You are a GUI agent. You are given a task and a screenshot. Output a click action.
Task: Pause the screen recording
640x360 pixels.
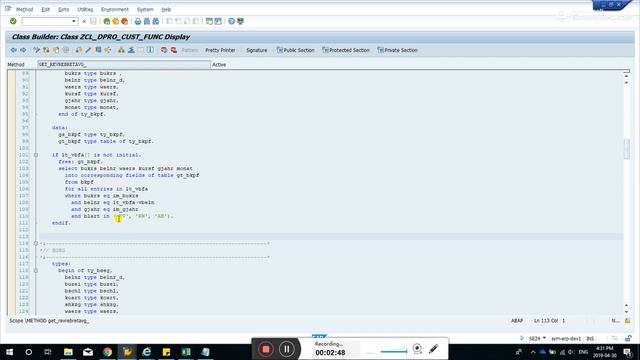[x=287, y=349]
